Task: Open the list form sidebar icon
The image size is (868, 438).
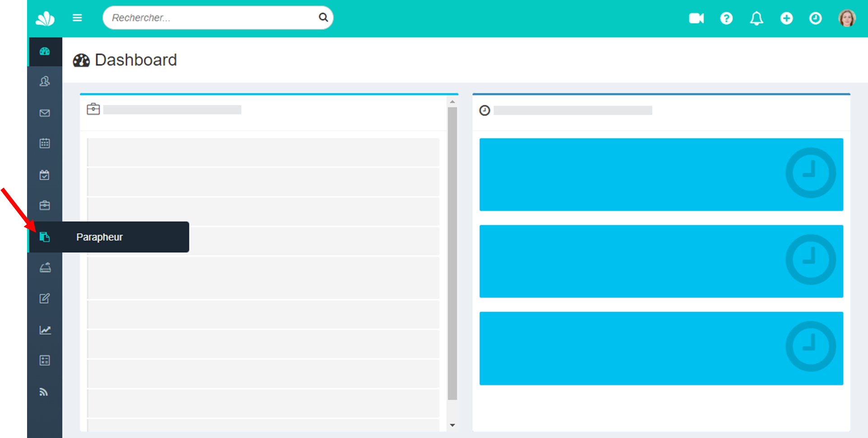Action: (x=45, y=360)
